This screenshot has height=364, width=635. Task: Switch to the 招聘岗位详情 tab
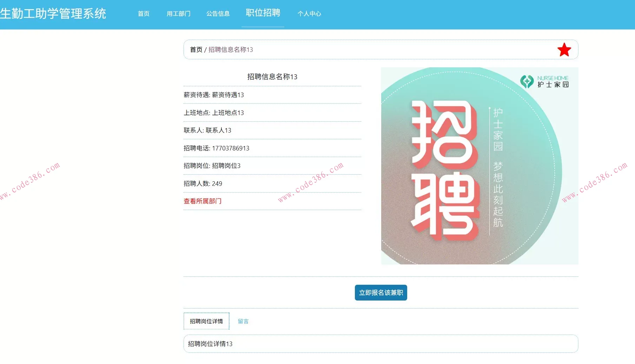point(206,321)
